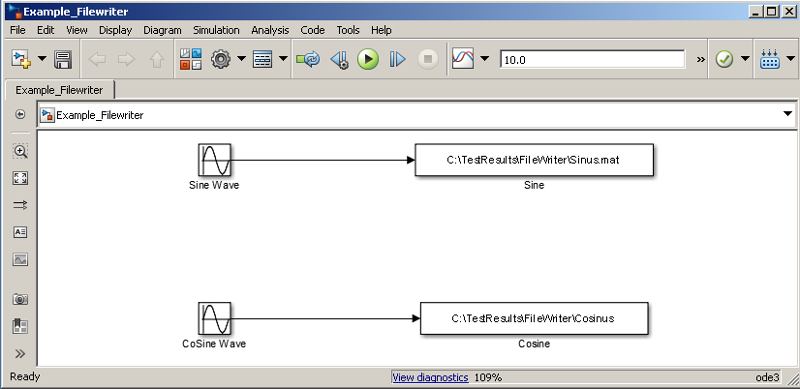The width and height of the screenshot is (800, 389).
Task: Click the Screenshot camera icon
Action: (x=20, y=299)
